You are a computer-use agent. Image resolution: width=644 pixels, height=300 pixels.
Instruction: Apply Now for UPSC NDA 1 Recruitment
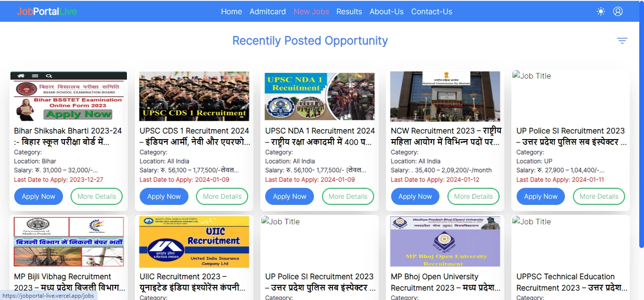pyautogui.click(x=289, y=196)
